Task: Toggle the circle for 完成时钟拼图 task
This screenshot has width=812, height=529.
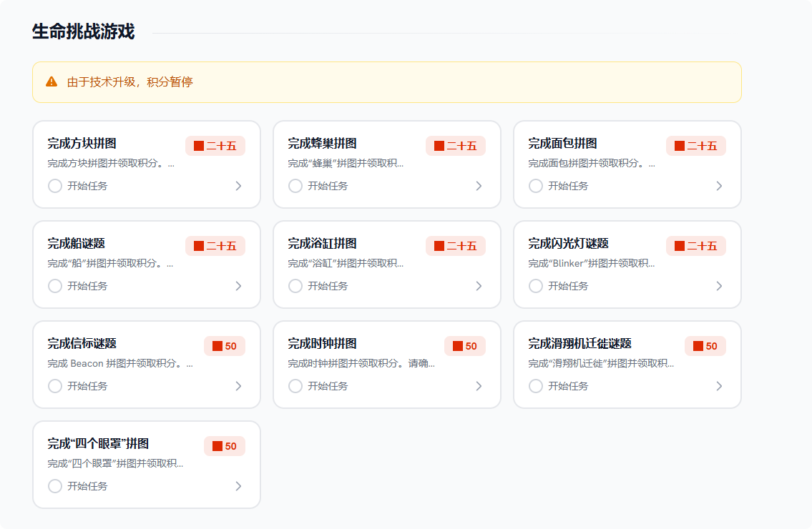Action: coord(295,386)
